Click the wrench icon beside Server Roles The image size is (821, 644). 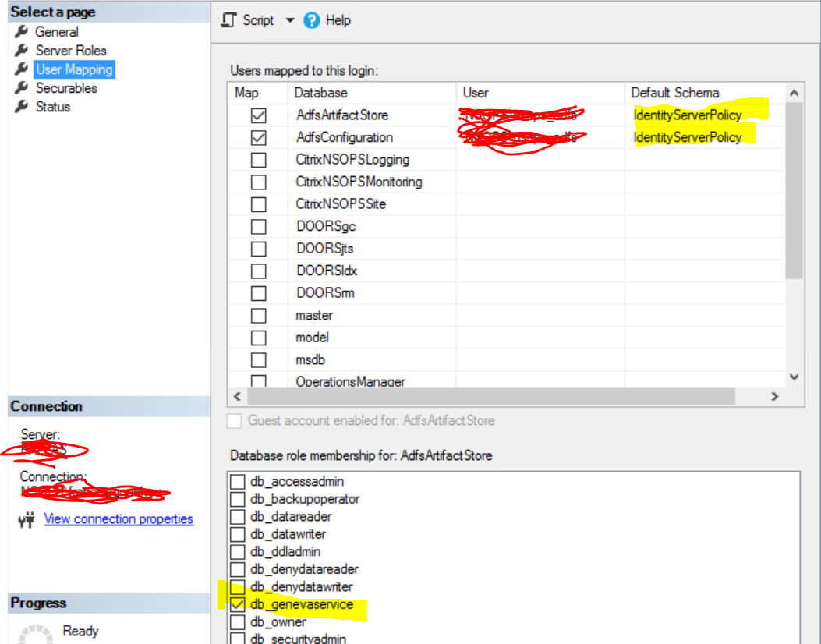pyautogui.click(x=22, y=50)
